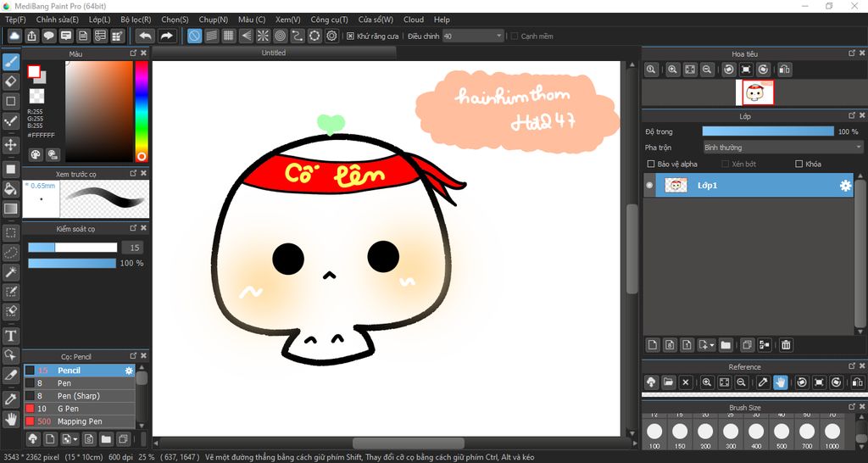Enable the radial snap guide

(x=263, y=36)
